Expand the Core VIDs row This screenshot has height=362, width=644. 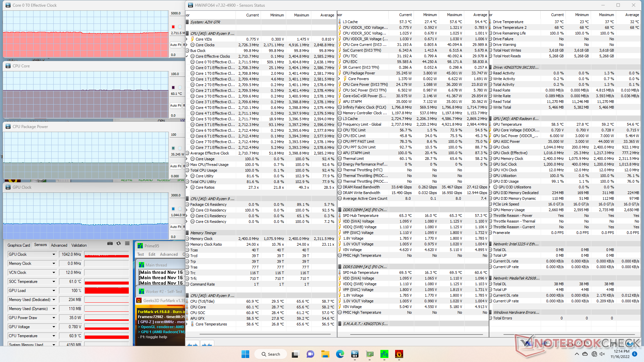coord(187,39)
